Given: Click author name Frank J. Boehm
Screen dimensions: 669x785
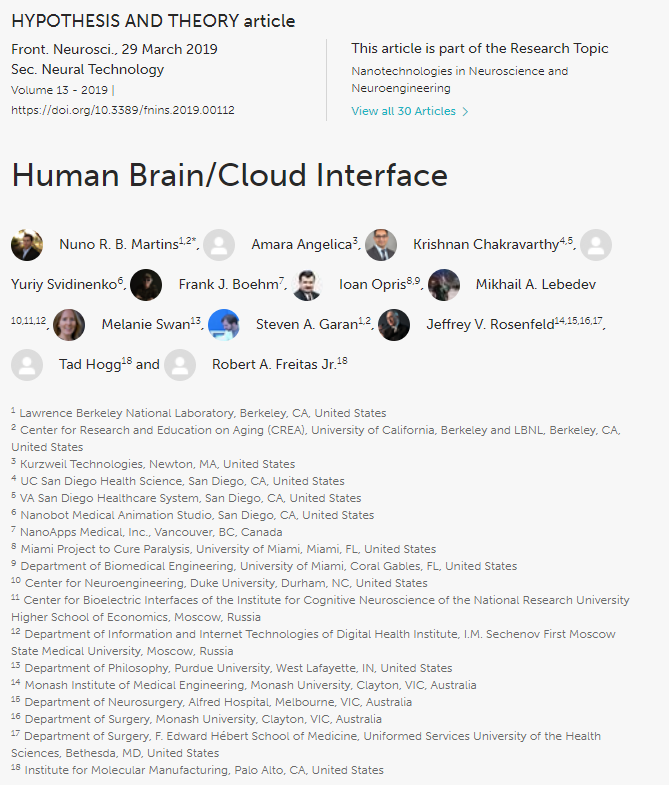Looking at the screenshot, I should click(x=228, y=284).
